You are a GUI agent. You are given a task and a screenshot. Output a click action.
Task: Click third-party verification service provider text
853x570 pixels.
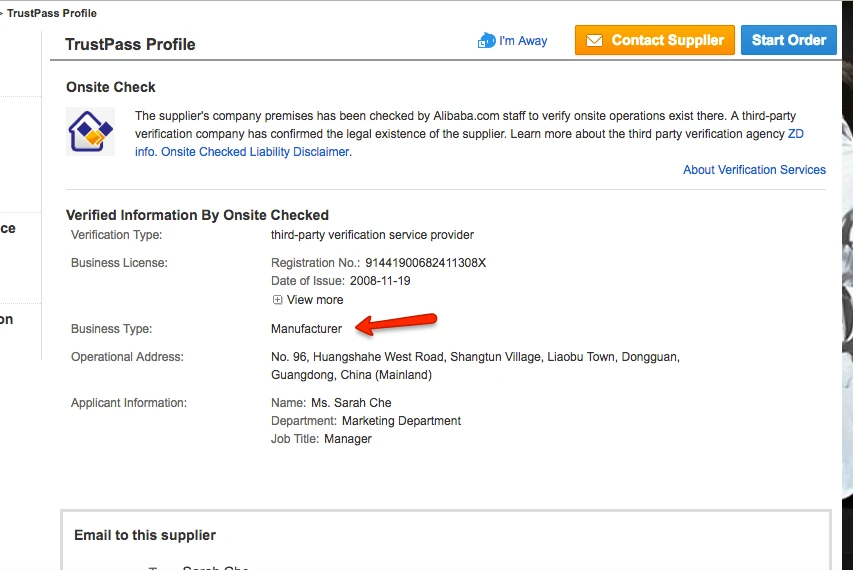[x=372, y=235]
